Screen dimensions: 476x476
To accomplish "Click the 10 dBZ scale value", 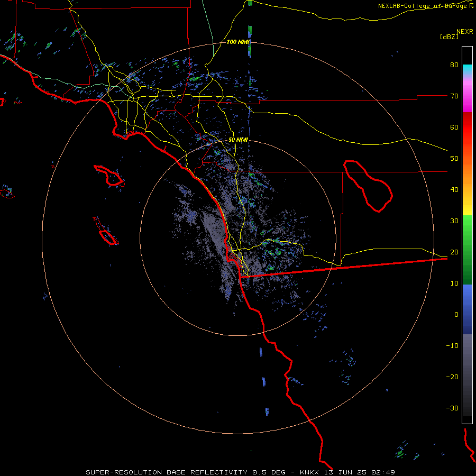I will click(x=454, y=283).
